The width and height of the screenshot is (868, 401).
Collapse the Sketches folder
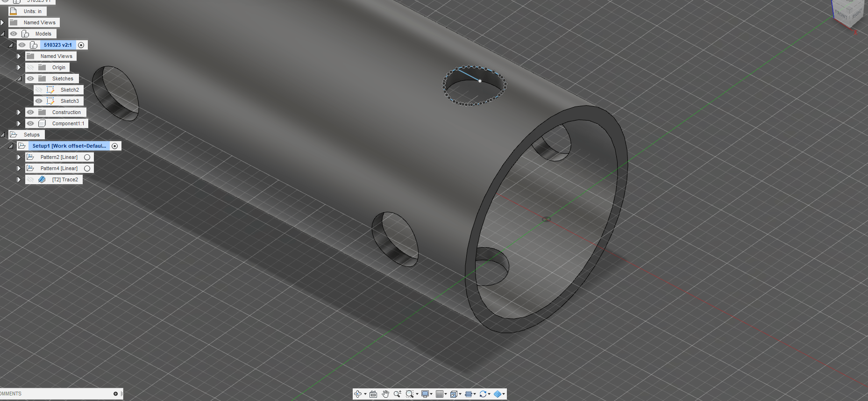(19, 79)
